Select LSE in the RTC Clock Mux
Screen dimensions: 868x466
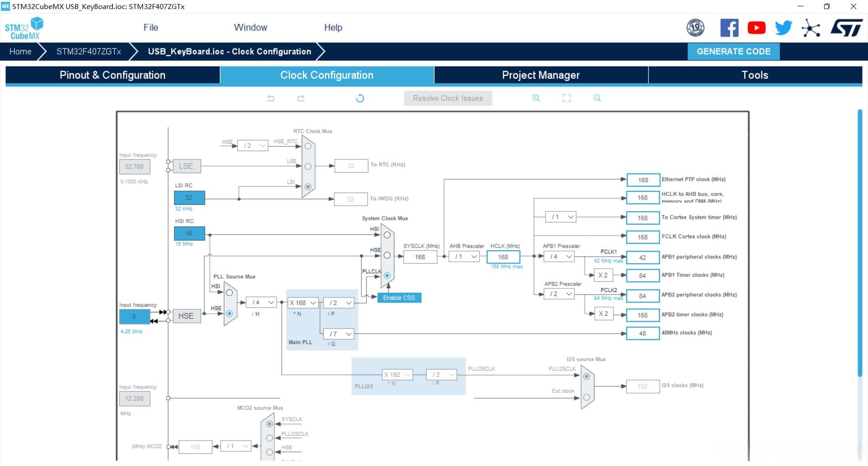pos(308,166)
